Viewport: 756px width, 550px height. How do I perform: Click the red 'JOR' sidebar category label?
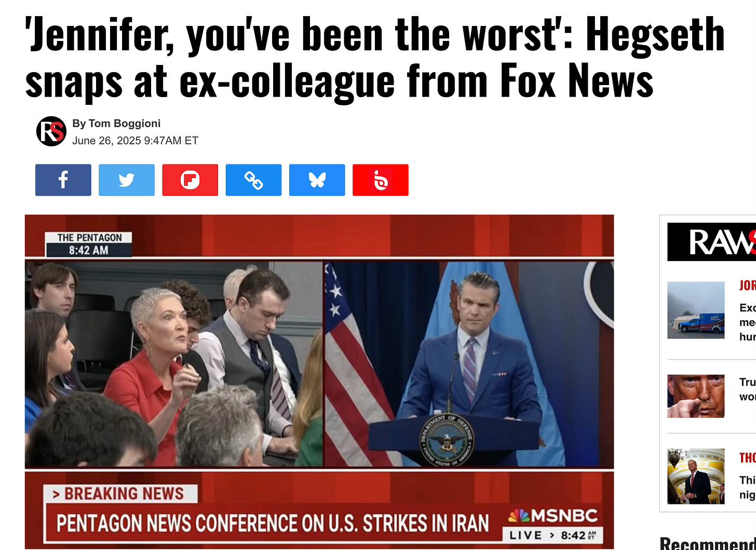coord(748,285)
